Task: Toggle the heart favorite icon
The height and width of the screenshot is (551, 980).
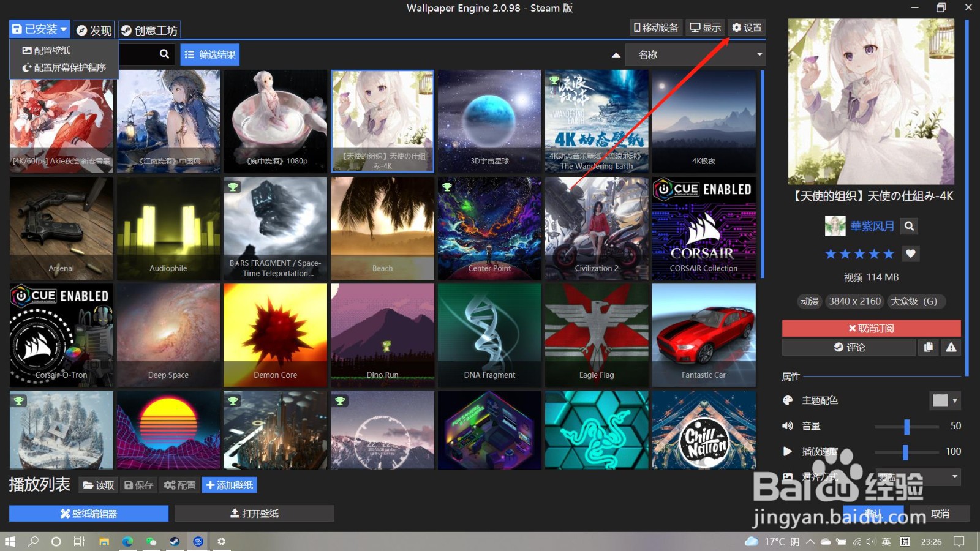Action: 911,253
